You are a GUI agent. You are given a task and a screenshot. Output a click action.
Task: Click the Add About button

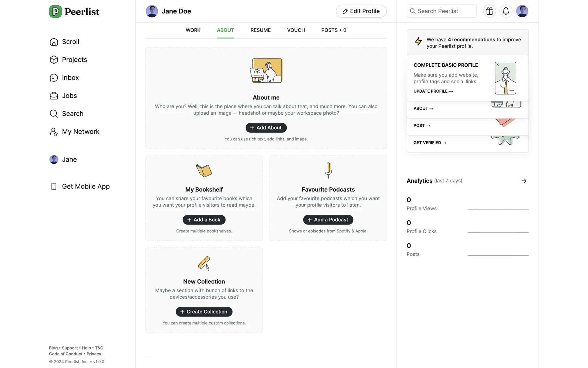266,128
